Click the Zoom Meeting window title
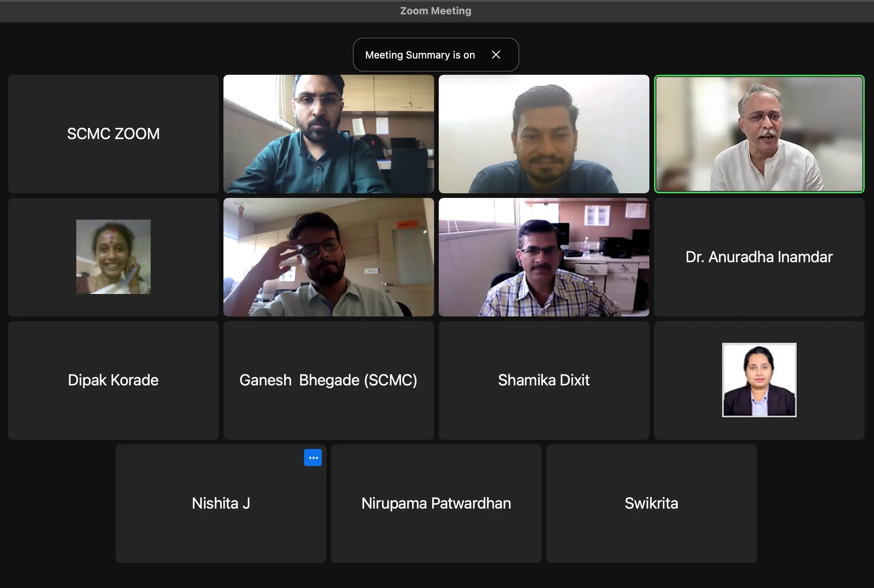The width and height of the screenshot is (874, 588). pos(436,11)
